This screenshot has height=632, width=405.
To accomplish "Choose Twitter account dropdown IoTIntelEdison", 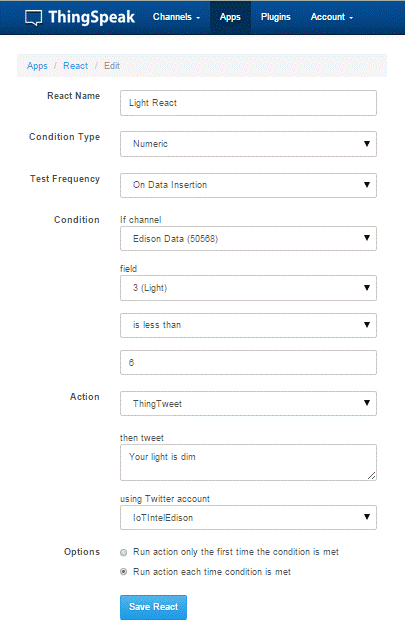I will point(248,517).
